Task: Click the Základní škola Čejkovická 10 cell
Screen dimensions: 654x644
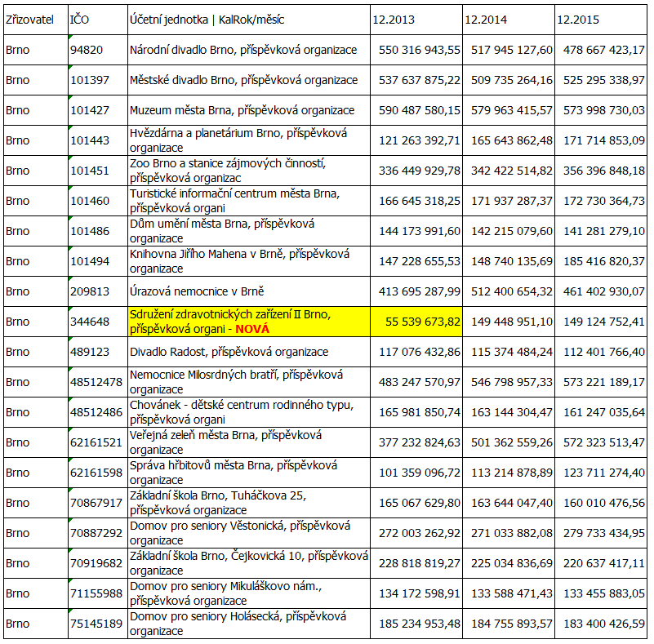Action: pyautogui.click(x=249, y=563)
